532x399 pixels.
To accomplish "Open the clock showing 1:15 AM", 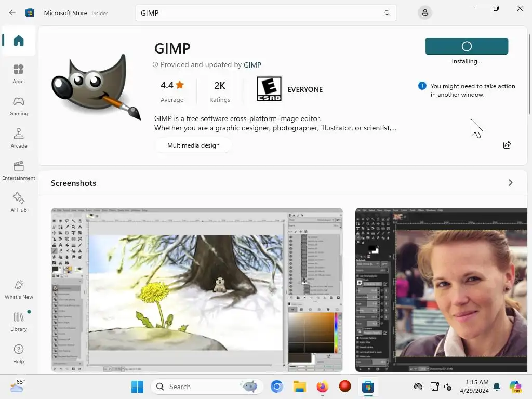I will tap(474, 387).
